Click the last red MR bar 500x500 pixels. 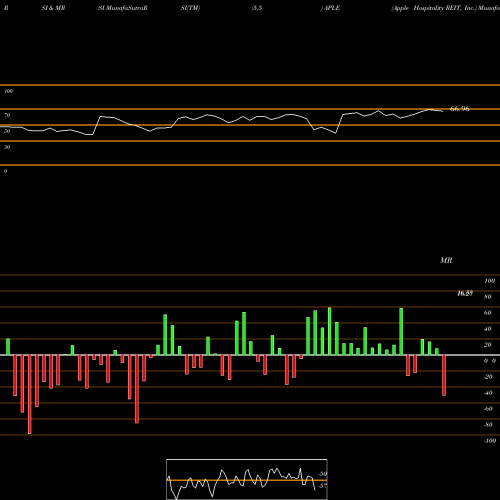pyautogui.click(x=444, y=375)
